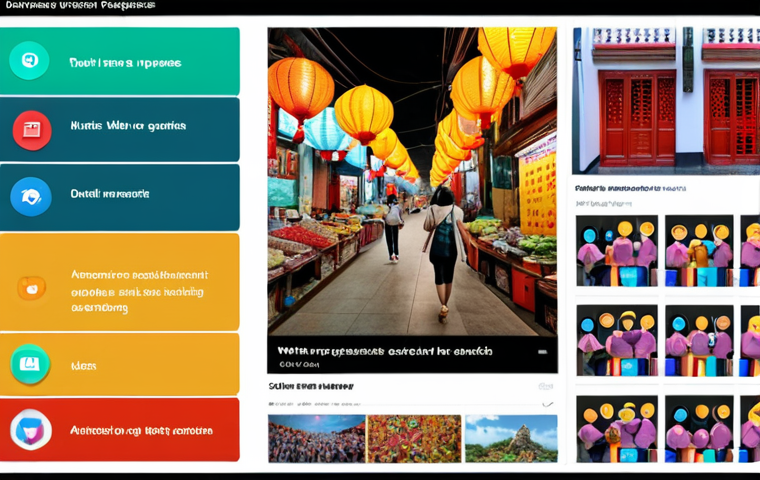
Task: Click the thin progress line under the section heading
Action: click(405, 404)
